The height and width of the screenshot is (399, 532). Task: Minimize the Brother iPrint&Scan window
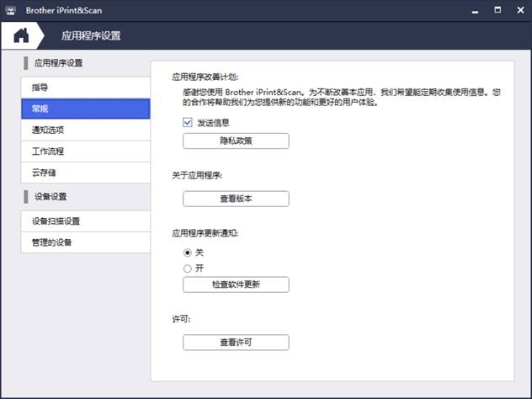coord(474,9)
